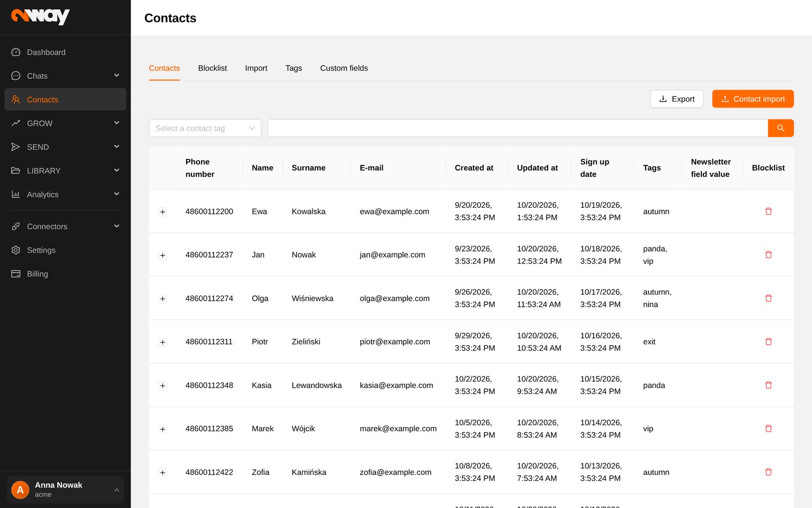Open the contact tag dropdown

coord(205,128)
